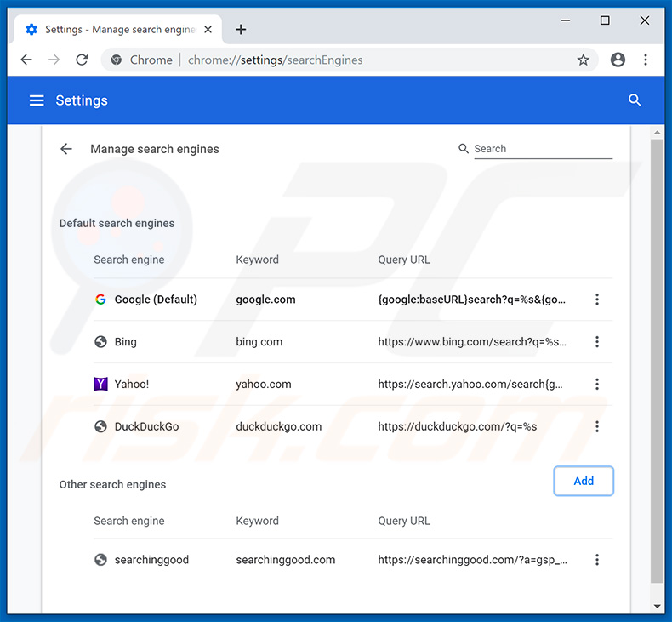Image resolution: width=672 pixels, height=622 pixels.
Task: Add a new search engine
Action: coord(584,481)
